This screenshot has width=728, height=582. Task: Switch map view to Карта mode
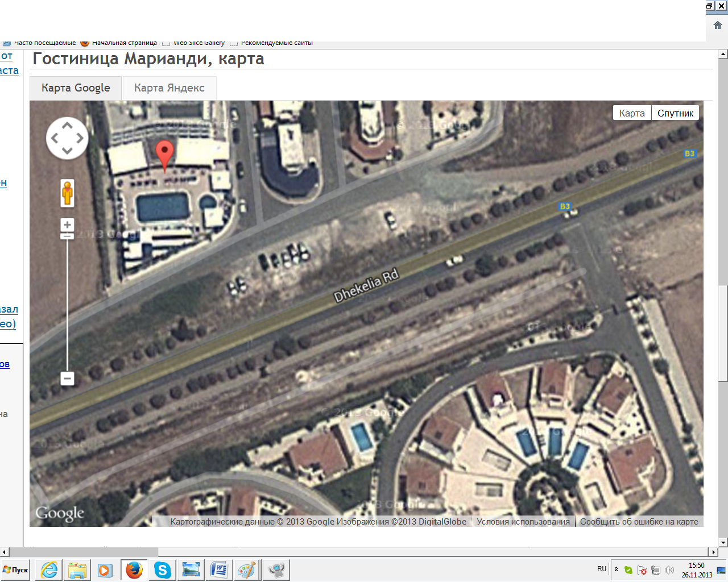point(632,113)
